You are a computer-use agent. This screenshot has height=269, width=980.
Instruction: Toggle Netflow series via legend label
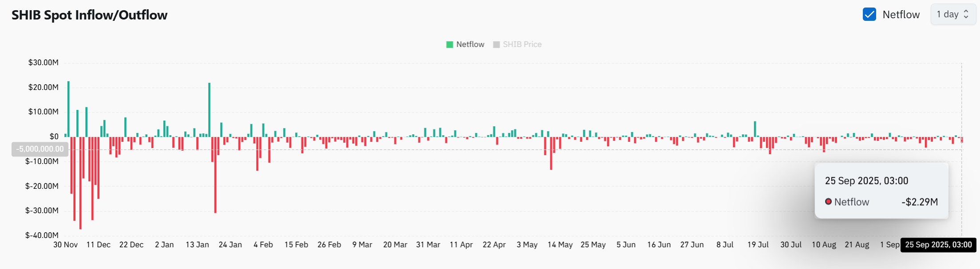(470, 45)
